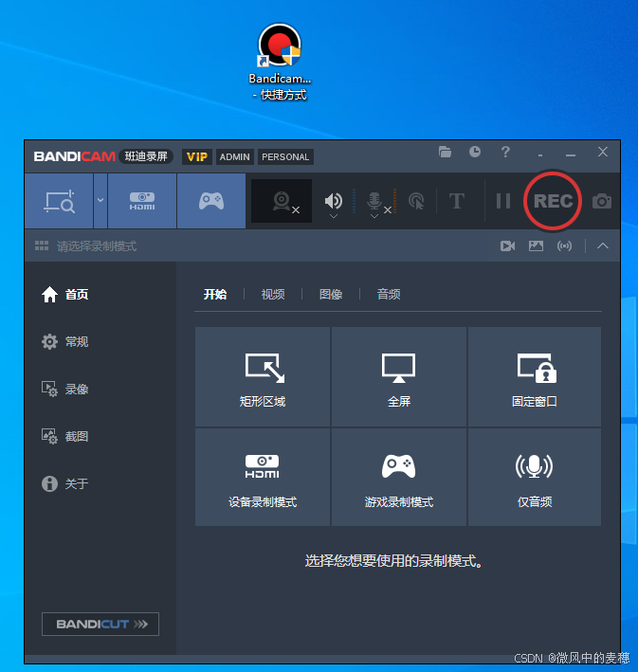Choose the 仅音频 audio only tile
The height and width of the screenshot is (672, 638).
tap(535, 477)
